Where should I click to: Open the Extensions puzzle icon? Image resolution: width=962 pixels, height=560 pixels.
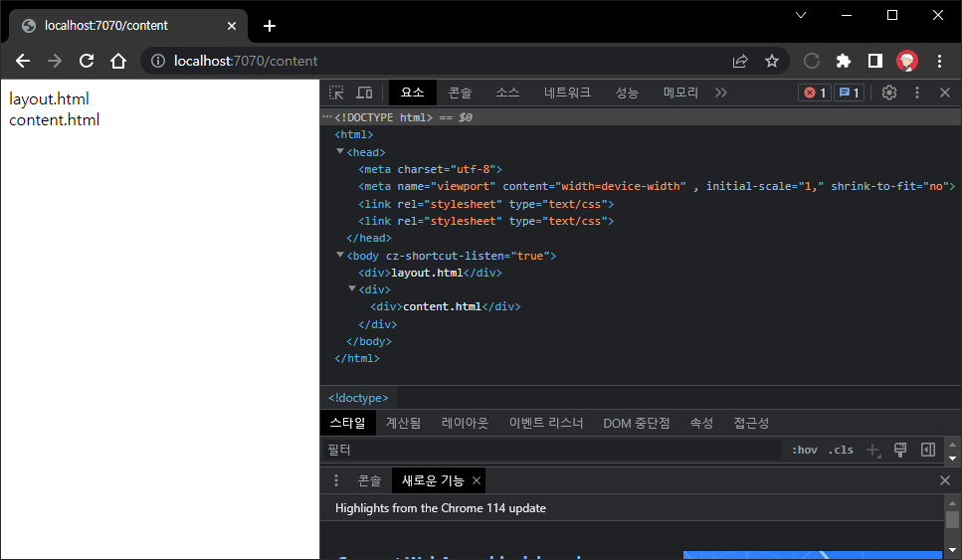point(844,61)
